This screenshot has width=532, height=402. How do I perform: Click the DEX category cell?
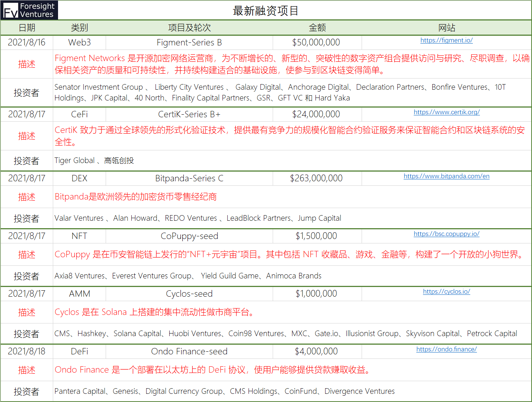tap(80, 178)
